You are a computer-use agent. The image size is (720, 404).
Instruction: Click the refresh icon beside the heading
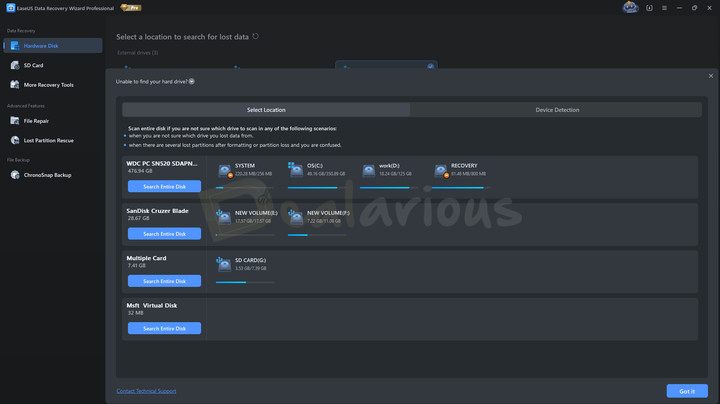pyautogui.click(x=256, y=36)
